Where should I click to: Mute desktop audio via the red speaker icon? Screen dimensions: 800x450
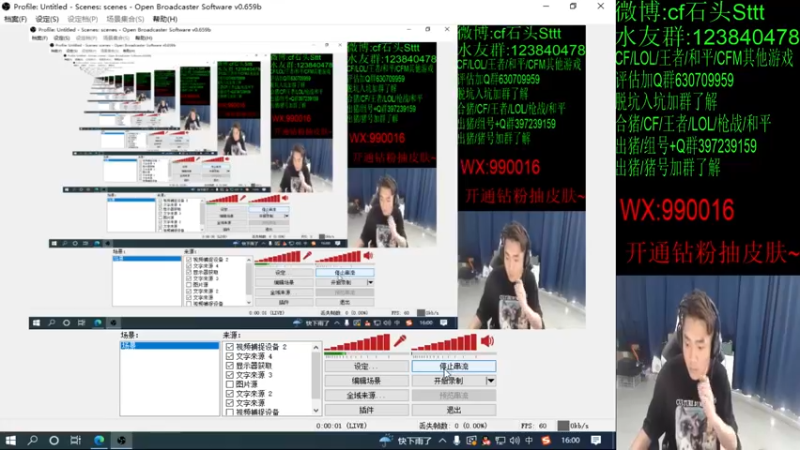tap(487, 341)
